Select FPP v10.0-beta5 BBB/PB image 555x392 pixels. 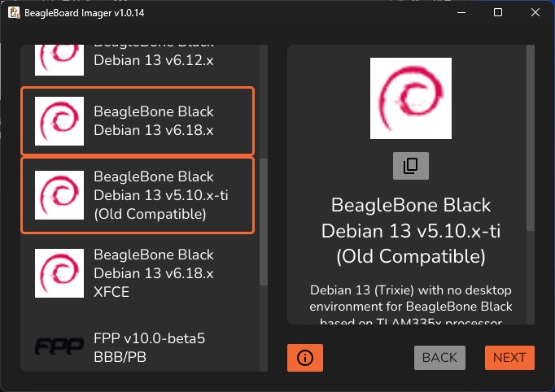point(138,347)
